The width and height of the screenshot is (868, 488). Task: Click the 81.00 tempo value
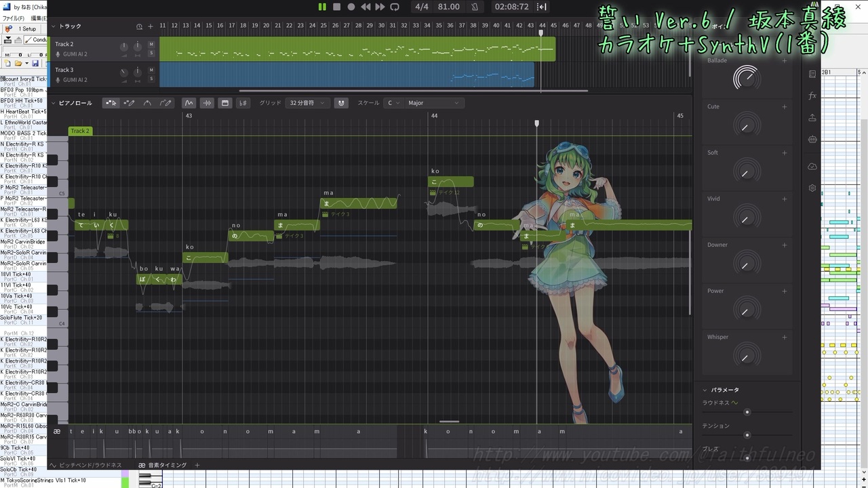click(x=449, y=7)
